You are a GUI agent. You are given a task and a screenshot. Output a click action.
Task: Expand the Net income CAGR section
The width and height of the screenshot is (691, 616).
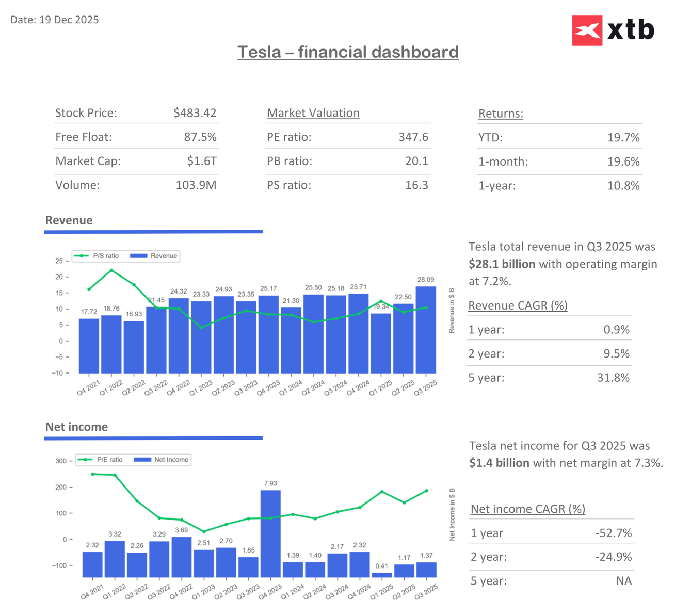coord(528,509)
